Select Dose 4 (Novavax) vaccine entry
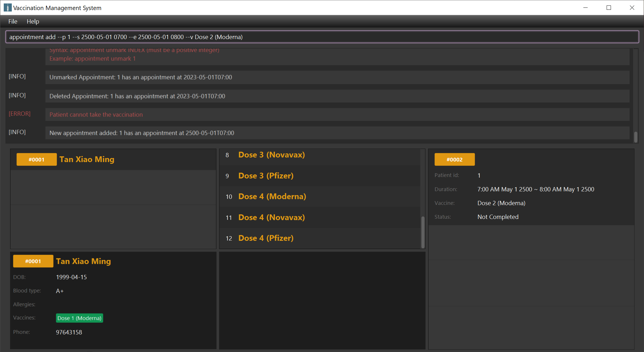The width and height of the screenshot is (644, 352). (x=271, y=218)
